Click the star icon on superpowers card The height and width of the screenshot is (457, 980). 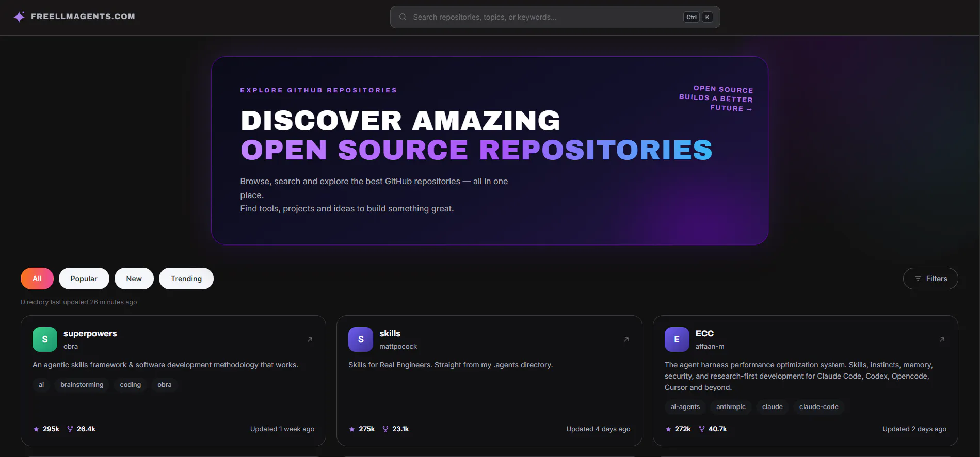(x=36, y=429)
